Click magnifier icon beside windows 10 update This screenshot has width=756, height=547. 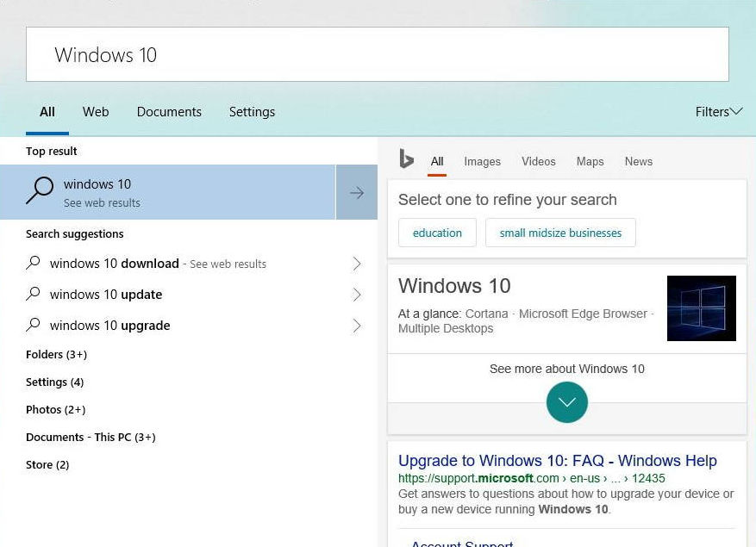(34, 294)
